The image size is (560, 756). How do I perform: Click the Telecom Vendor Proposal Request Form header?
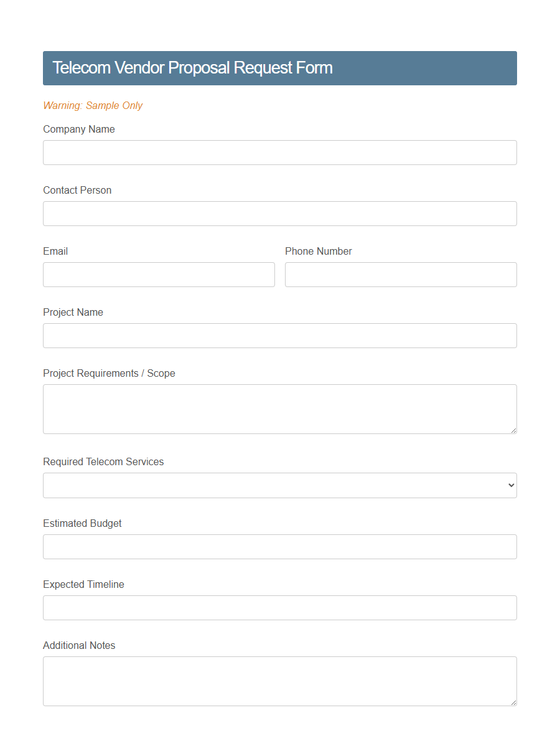(x=193, y=68)
